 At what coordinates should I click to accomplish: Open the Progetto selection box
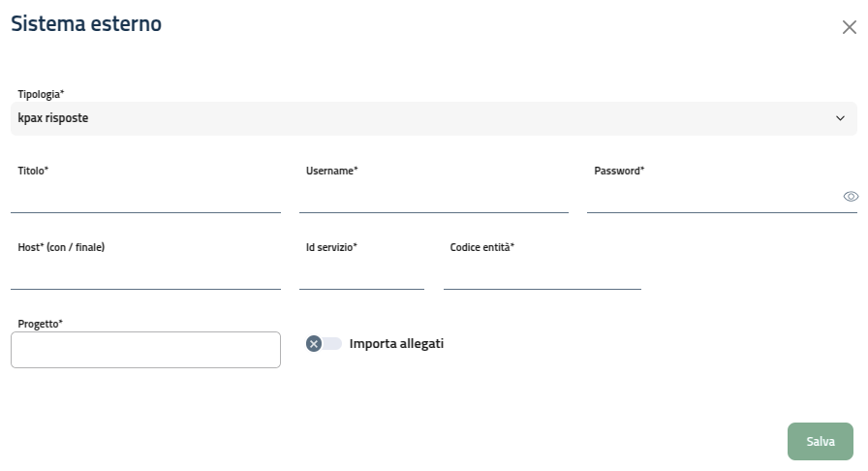145,350
